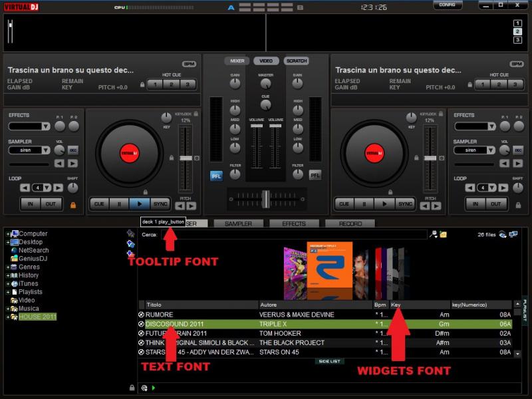This screenshot has width=532, height=399.
Task: Toggle keylock on the left deck
Action: (196, 114)
